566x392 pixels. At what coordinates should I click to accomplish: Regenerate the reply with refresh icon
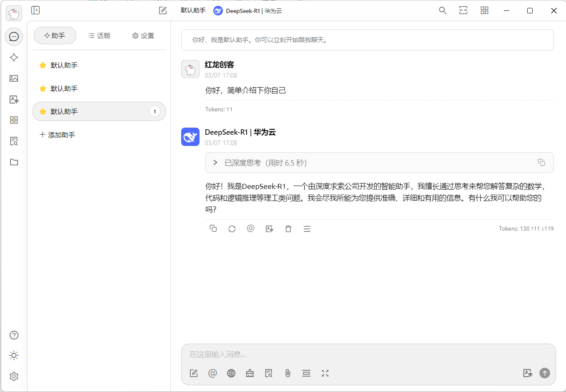[232, 229]
